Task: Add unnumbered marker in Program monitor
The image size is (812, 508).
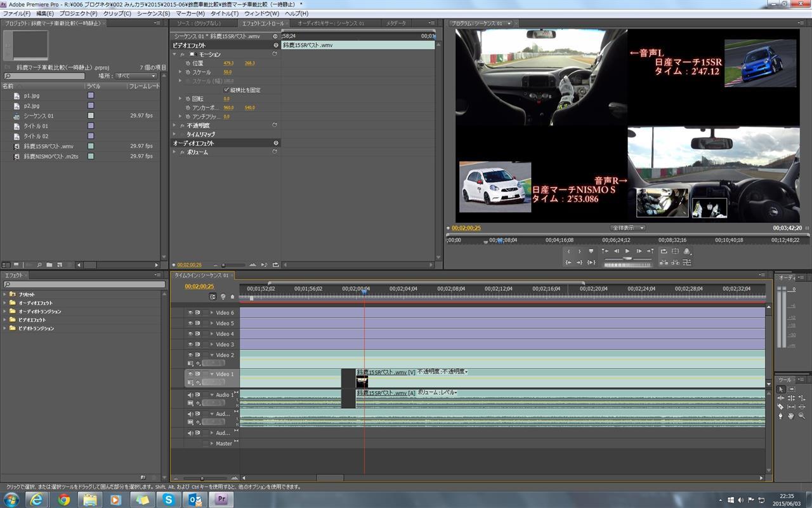Action: click(591, 251)
